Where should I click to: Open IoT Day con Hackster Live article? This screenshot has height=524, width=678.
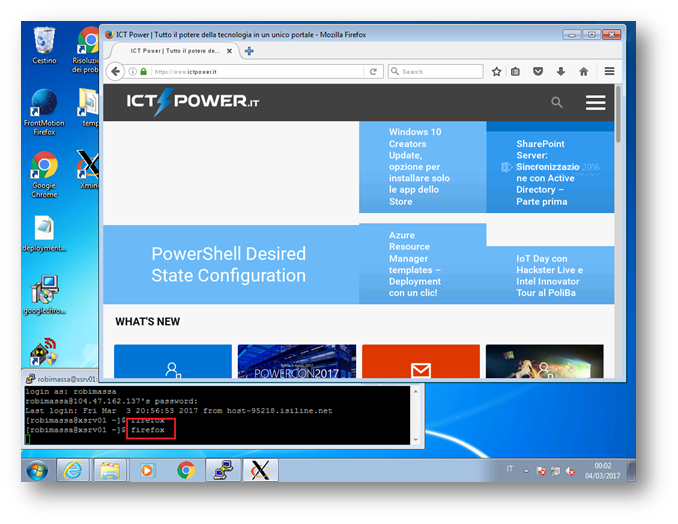pos(550,275)
